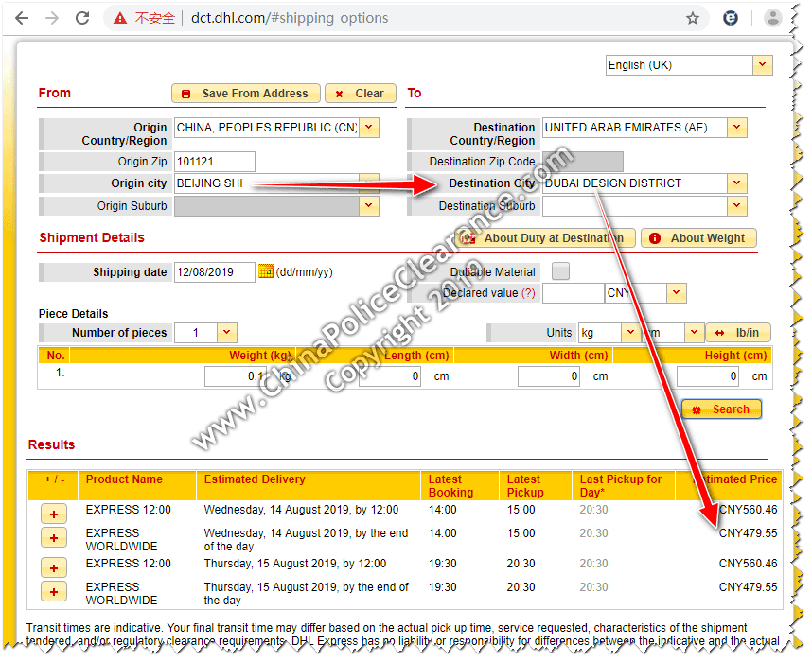The width and height of the screenshot is (812, 662).
Task: Tick the Dutiable Material checkbox
Action: click(560, 271)
